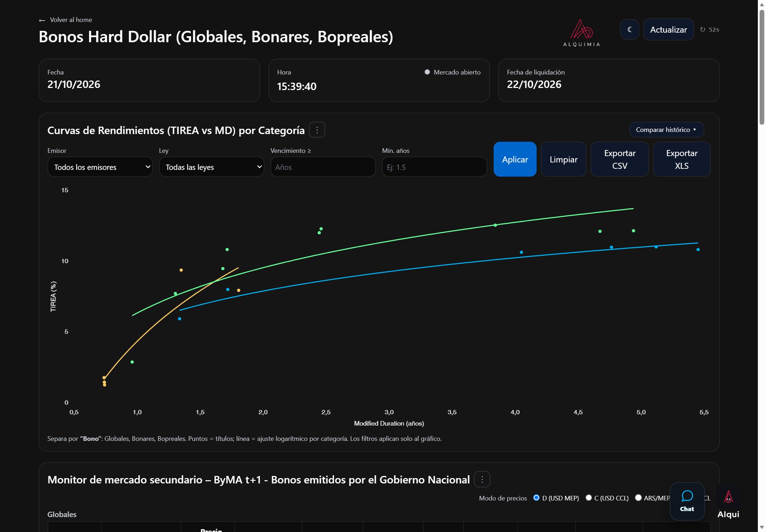The width and height of the screenshot is (766, 532).
Task: Click the Actualizar button
Action: [x=668, y=29]
